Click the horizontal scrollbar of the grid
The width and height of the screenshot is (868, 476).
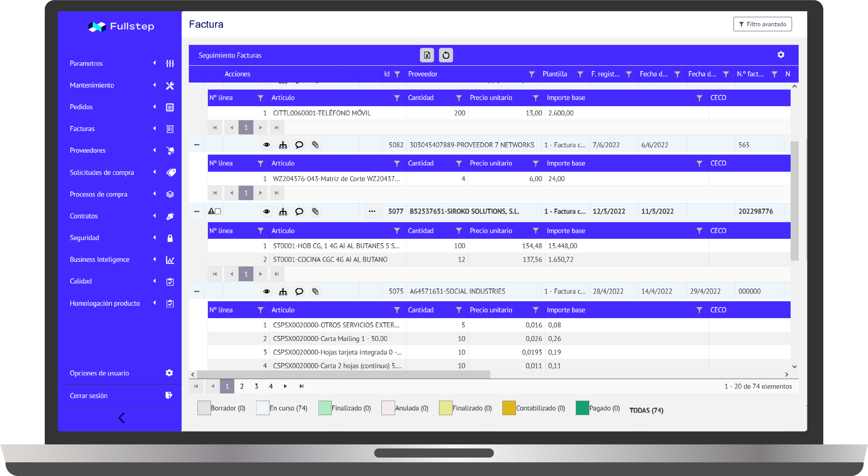(x=344, y=374)
